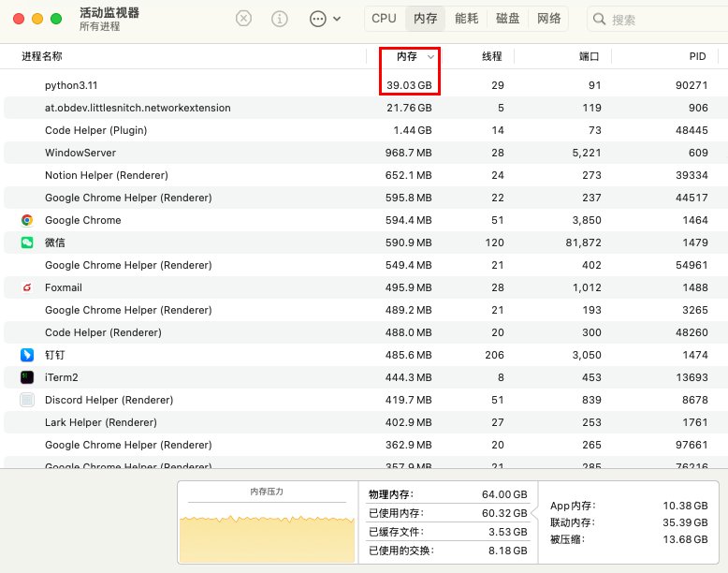This screenshot has height=573, width=728.
Task: Sort by PID column header
Action: [x=697, y=56]
